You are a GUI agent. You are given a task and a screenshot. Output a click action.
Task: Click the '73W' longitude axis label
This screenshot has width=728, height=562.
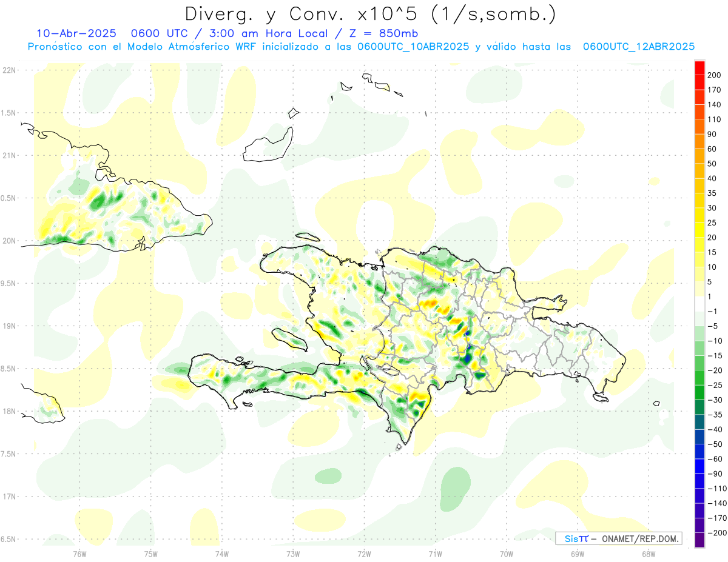click(x=293, y=554)
